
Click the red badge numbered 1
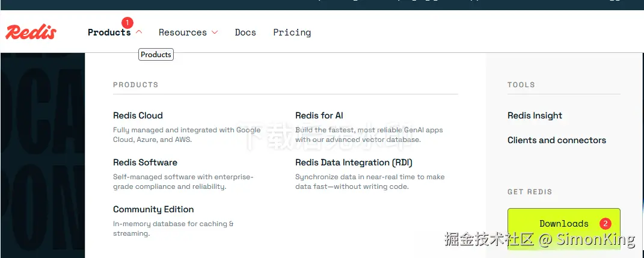127,23
